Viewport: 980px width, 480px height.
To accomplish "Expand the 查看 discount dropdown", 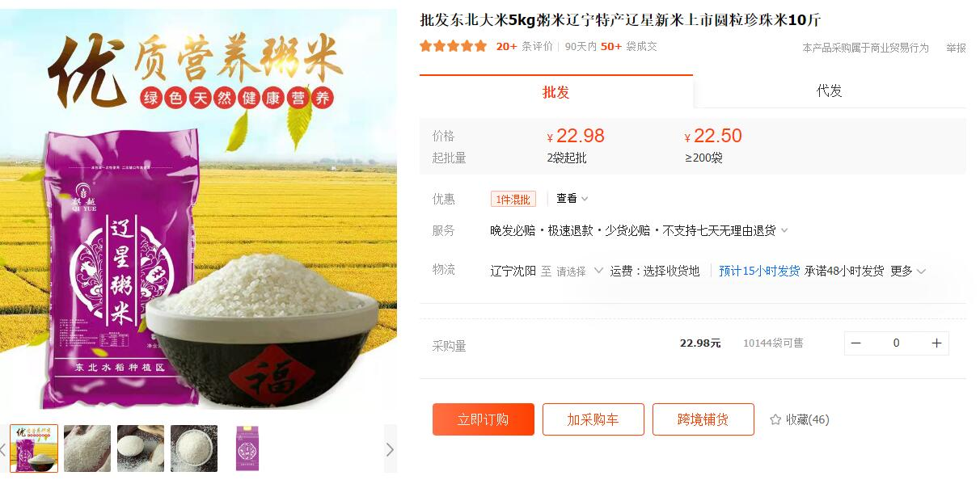I will [572, 199].
